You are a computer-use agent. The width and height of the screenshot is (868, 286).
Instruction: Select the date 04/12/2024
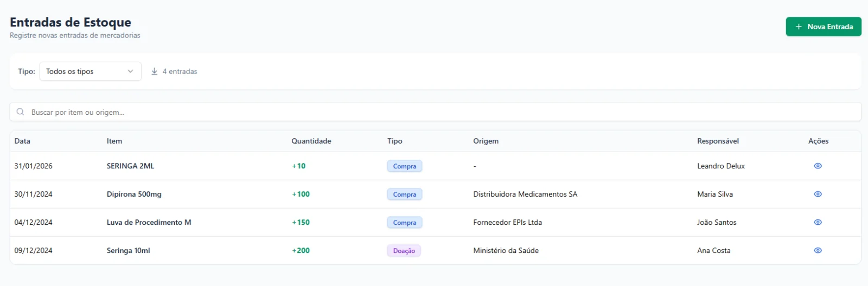click(34, 223)
